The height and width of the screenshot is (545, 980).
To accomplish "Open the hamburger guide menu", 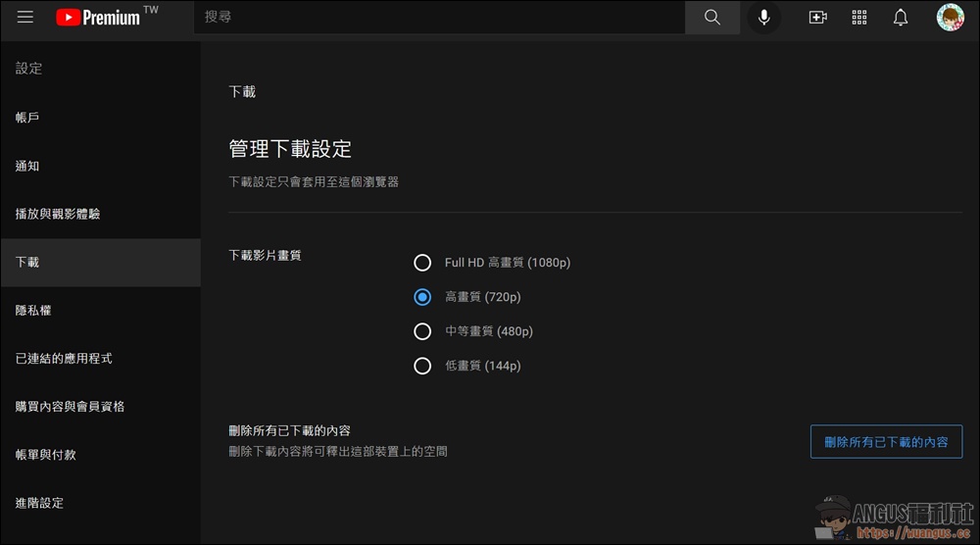I will click(x=25, y=17).
